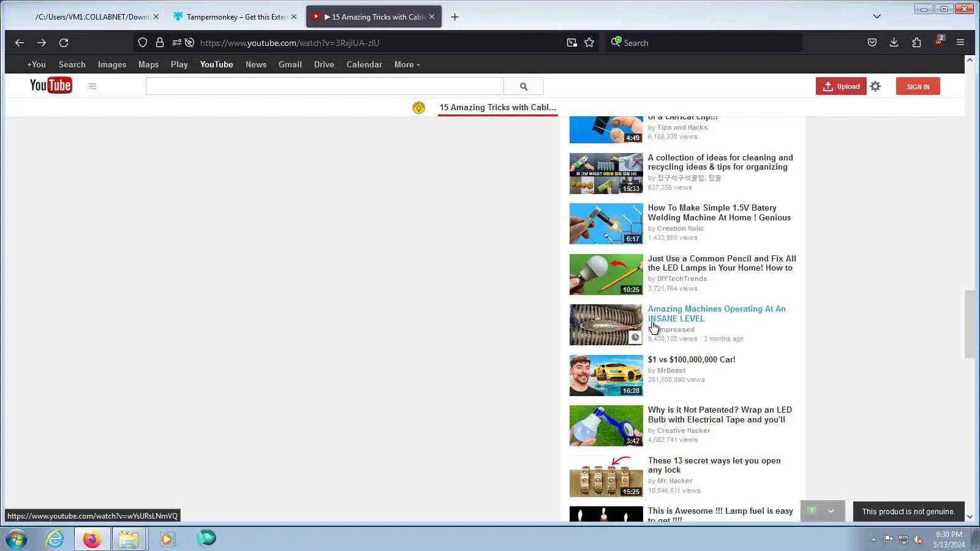
Task: Open "These 13 secret ways" lock video
Action: pyautogui.click(x=714, y=465)
